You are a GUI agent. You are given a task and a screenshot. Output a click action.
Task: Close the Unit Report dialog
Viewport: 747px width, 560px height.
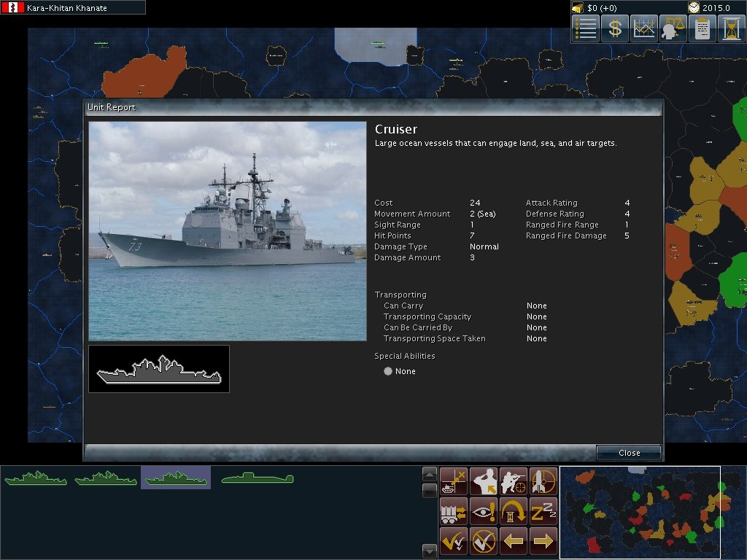click(x=629, y=453)
